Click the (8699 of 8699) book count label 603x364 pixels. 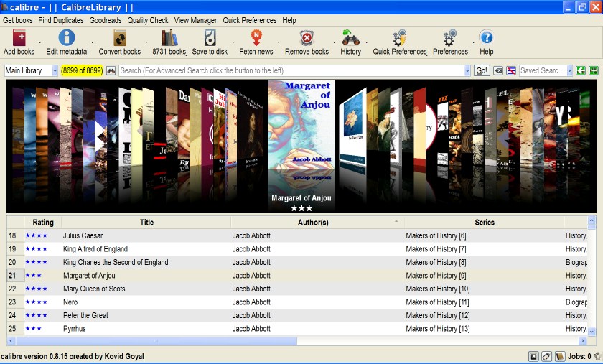click(x=82, y=70)
